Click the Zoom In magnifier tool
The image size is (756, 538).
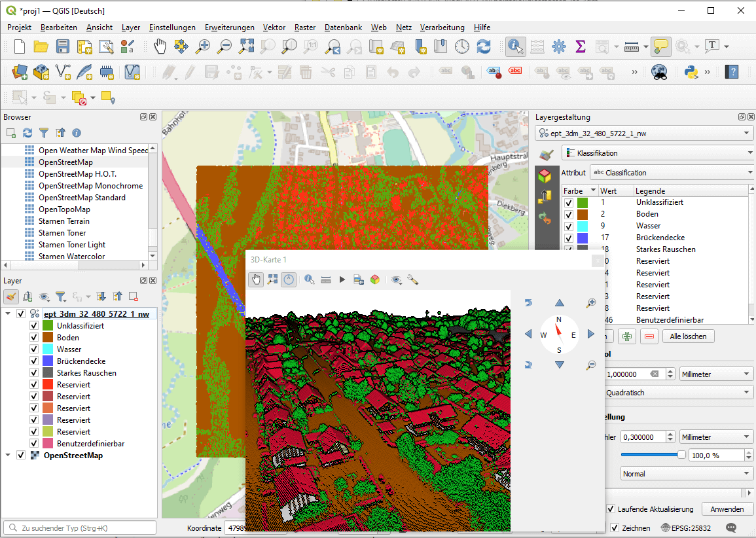tap(204, 46)
